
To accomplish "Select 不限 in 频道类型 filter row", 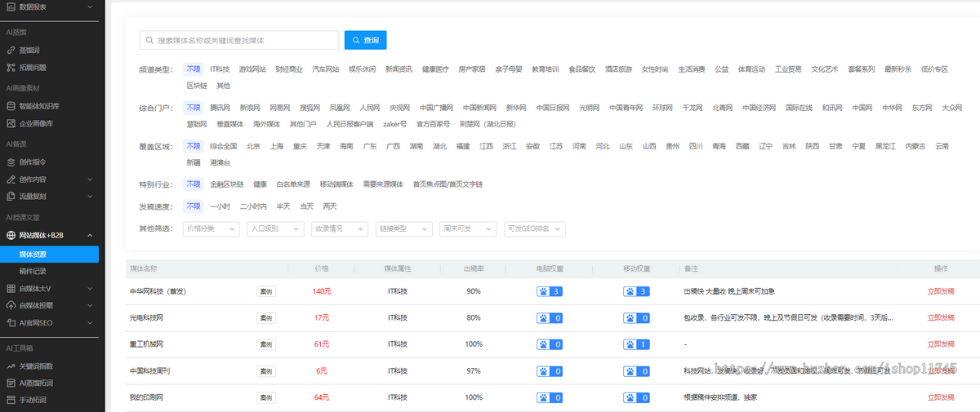I will (x=193, y=69).
